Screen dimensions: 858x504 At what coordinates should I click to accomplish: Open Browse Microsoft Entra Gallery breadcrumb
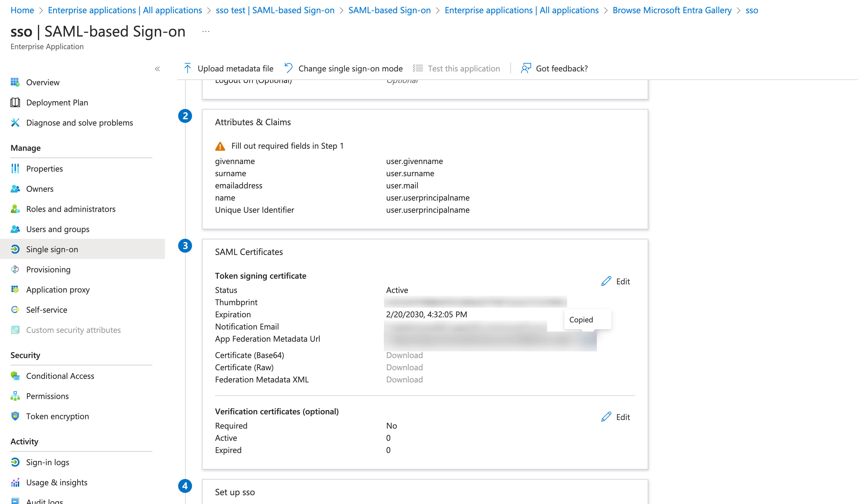[672, 10]
